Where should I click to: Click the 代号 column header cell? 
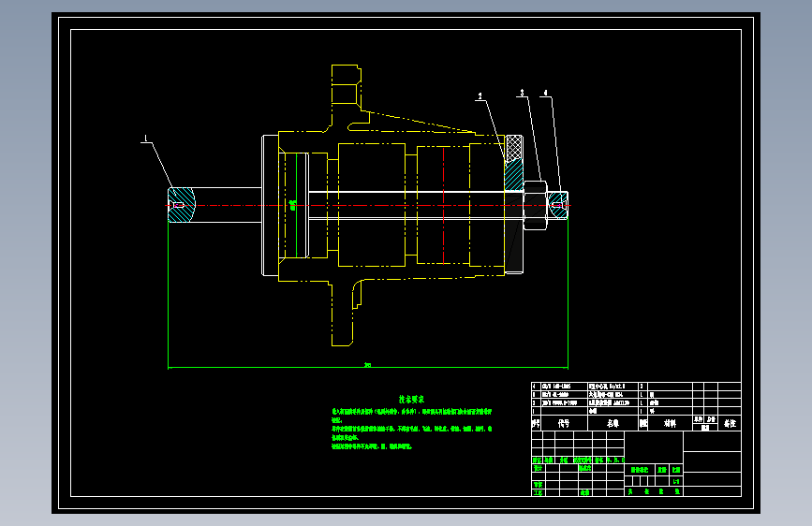(564, 423)
